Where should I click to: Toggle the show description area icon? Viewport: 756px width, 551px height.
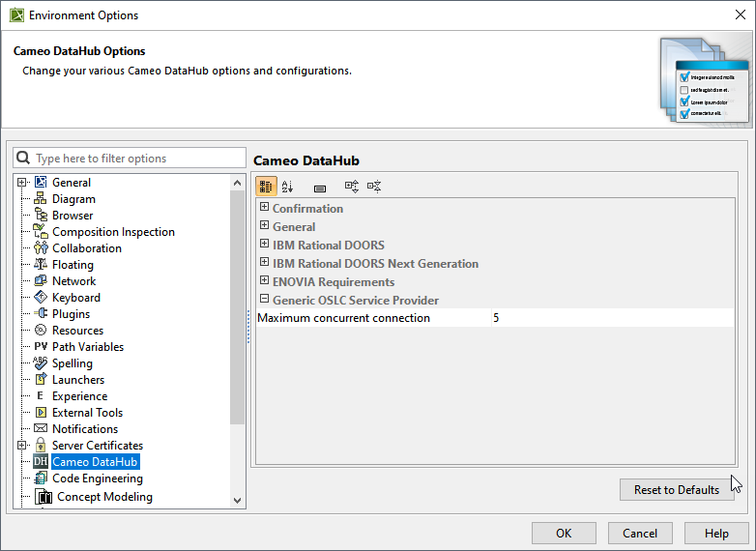point(320,188)
